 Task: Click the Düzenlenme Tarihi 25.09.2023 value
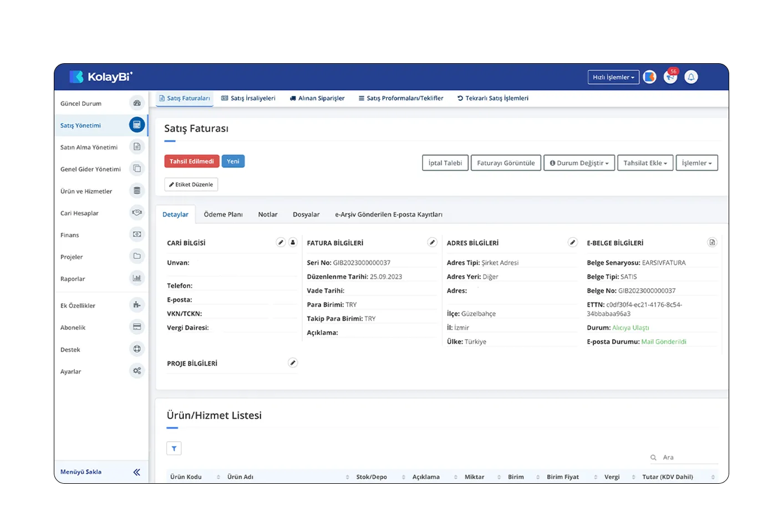(386, 277)
